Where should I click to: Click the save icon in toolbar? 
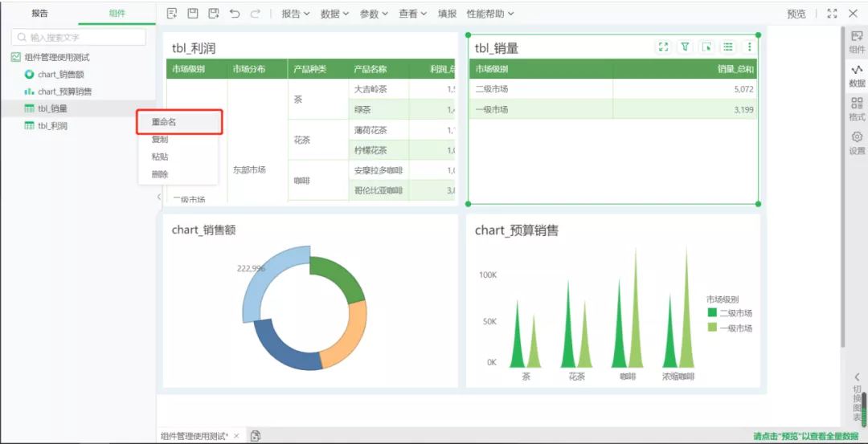[x=193, y=14]
